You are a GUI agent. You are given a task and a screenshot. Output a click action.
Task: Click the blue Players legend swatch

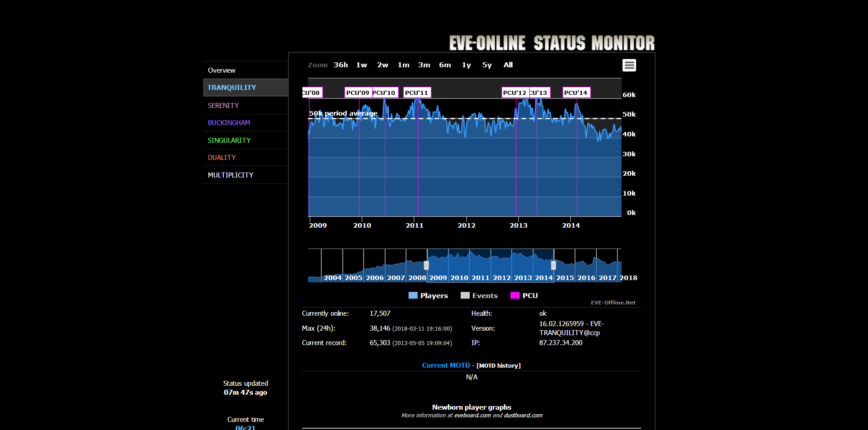[413, 295]
